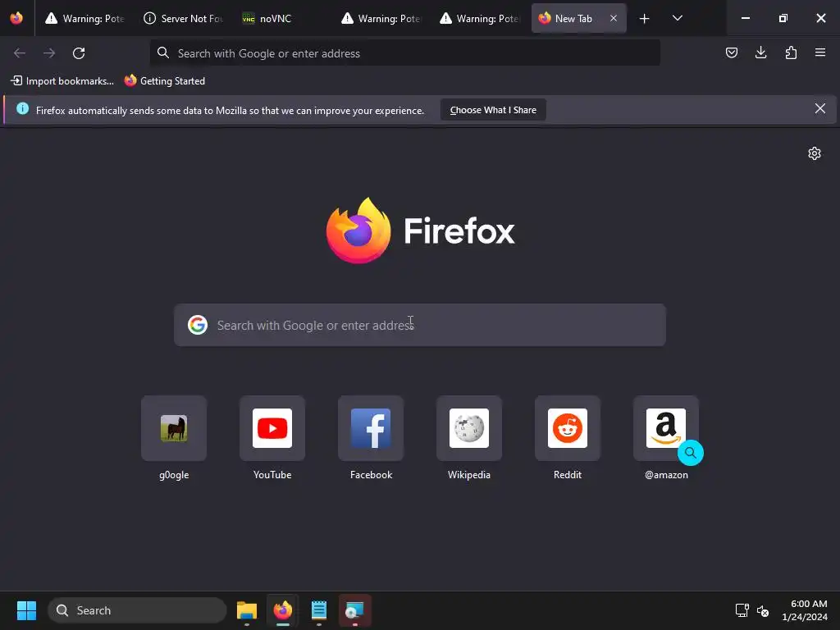Open the Notepad taskbar icon
Image resolution: width=840 pixels, height=630 pixels.
319,610
